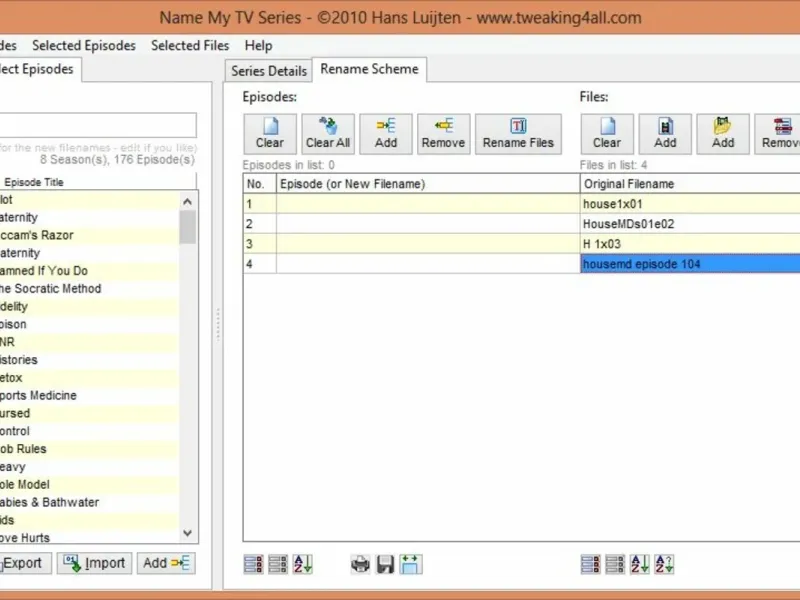This screenshot has width=800, height=600.
Task: Select episode DNR
Action: coord(89,342)
